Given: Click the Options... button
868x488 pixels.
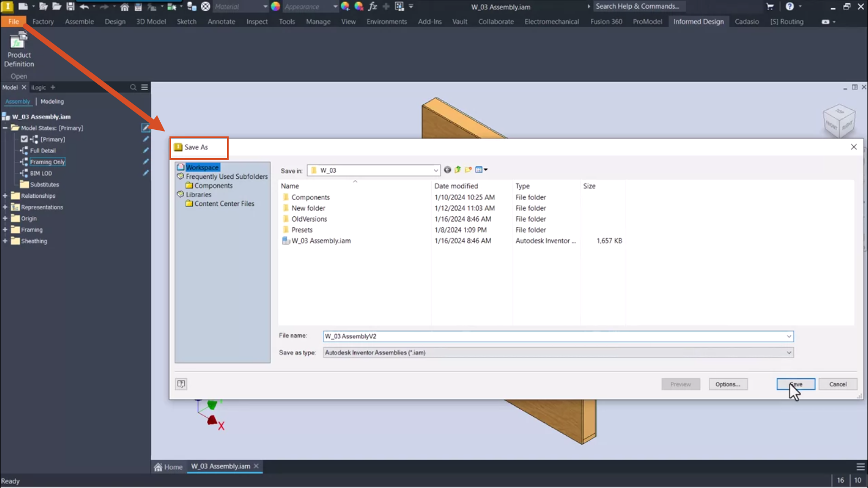Looking at the screenshot, I should pyautogui.click(x=728, y=384).
